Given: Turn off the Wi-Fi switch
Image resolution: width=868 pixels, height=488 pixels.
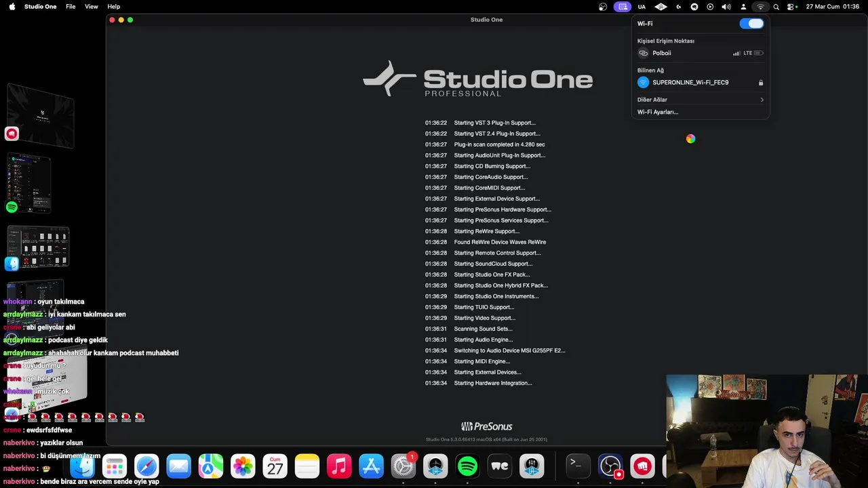Looking at the screenshot, I should pyautogui.click(x=751, y=24).
